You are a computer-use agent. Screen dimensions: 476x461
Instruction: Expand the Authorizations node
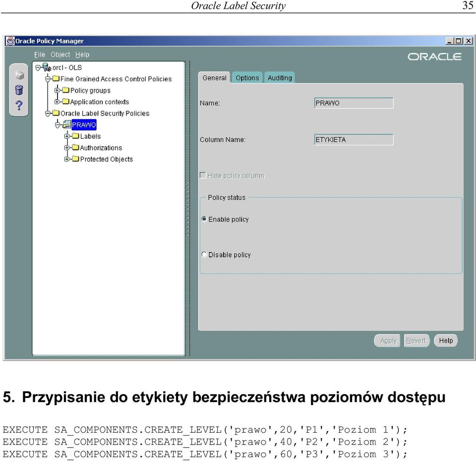click(x=67, y=148)
